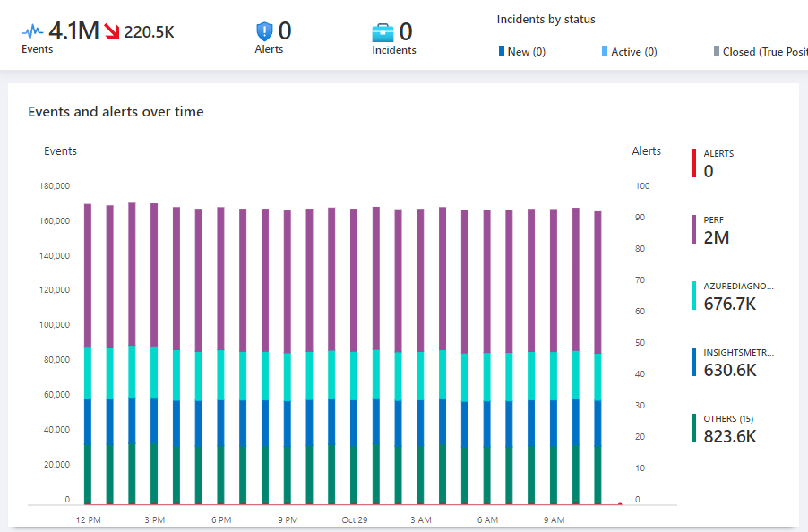Click the first bar's purple PERF segment

point(88,275)
